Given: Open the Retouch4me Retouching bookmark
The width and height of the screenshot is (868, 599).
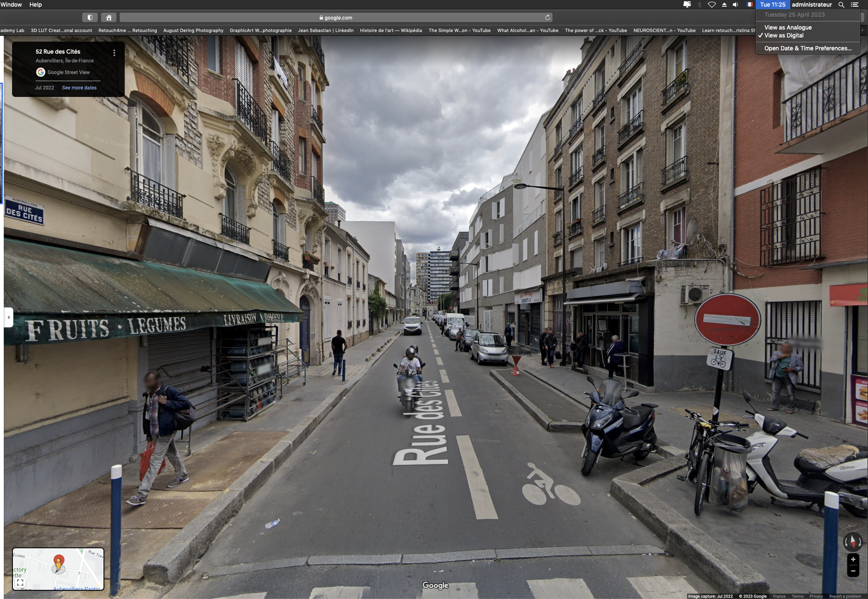Looking at the screenshot, I should pyautogui.click(x=128, y=30).
